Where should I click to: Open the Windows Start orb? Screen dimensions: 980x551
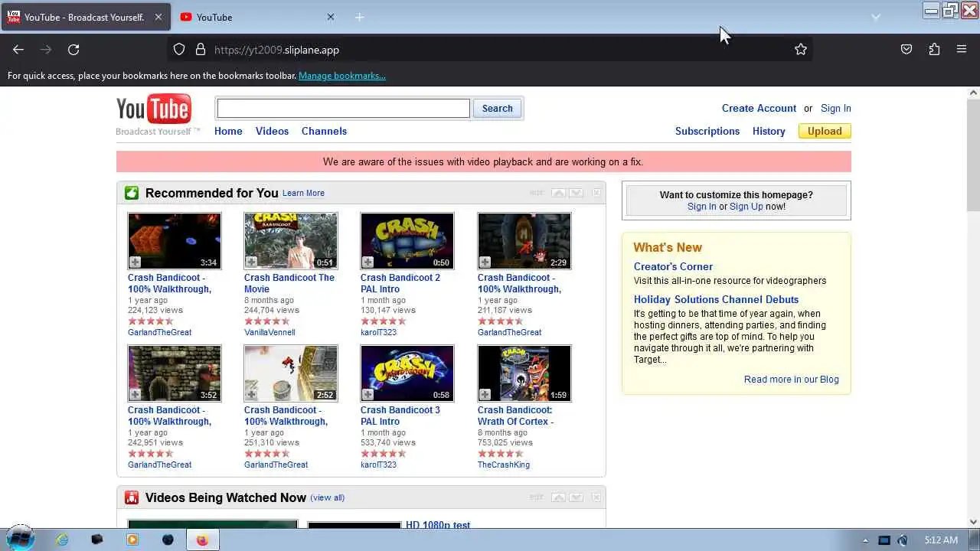[x=20, y=539]
